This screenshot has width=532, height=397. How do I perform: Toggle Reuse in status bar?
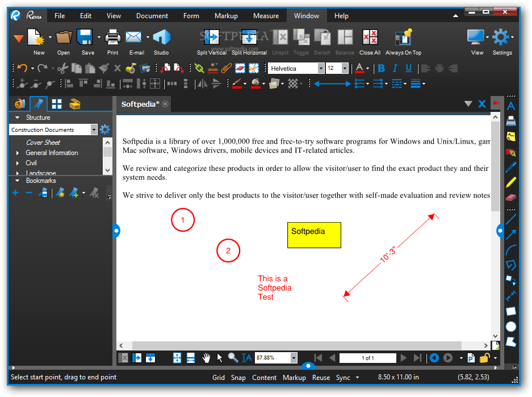coord(321,377)
